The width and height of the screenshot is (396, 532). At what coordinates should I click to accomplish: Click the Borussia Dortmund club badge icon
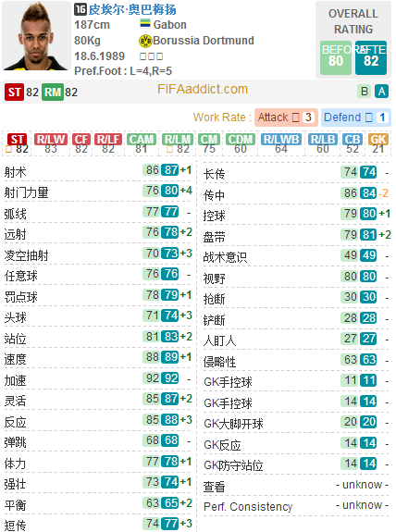click(x=145, y=41)
